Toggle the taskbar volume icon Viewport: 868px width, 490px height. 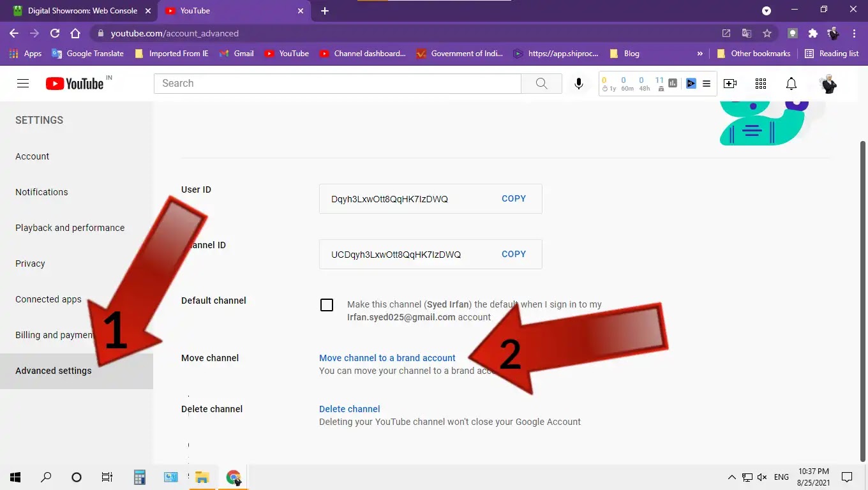coord(762,477)
